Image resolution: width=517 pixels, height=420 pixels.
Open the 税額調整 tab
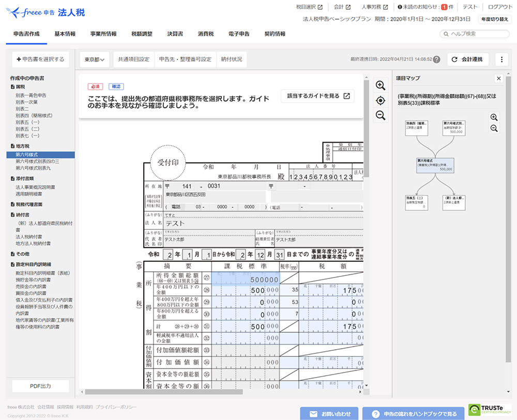142,34
